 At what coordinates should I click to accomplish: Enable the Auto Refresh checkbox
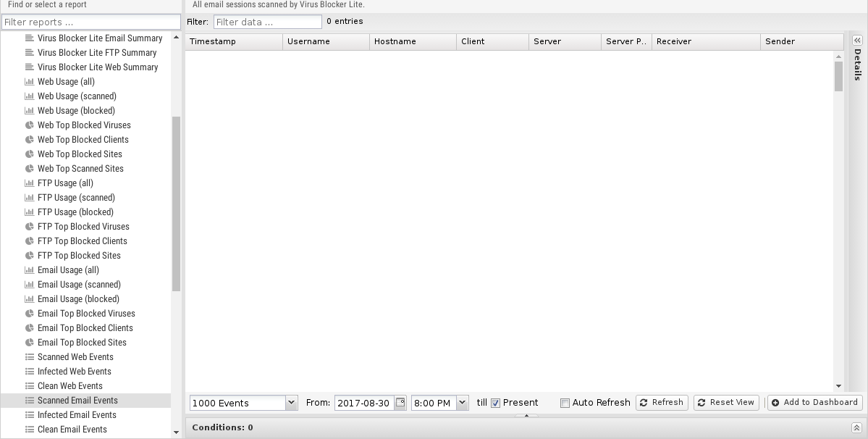coord(565,404)
